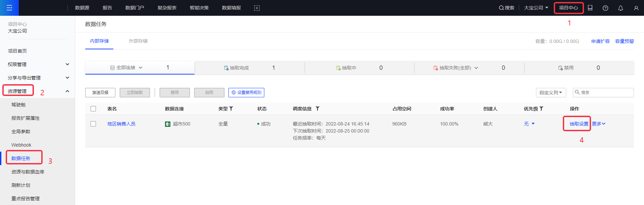Click the hamburger menu icon
Viewport: 644px width, 205px height.
pos(9,8)
